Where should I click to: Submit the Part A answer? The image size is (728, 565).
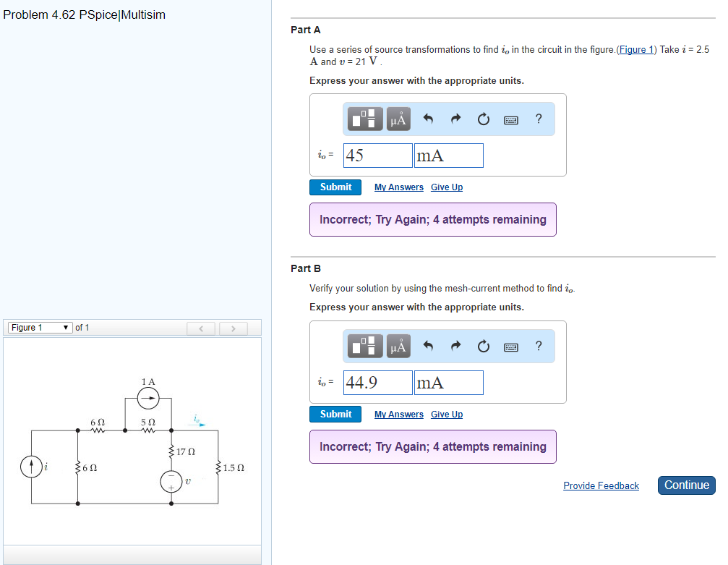pos(335,187)
